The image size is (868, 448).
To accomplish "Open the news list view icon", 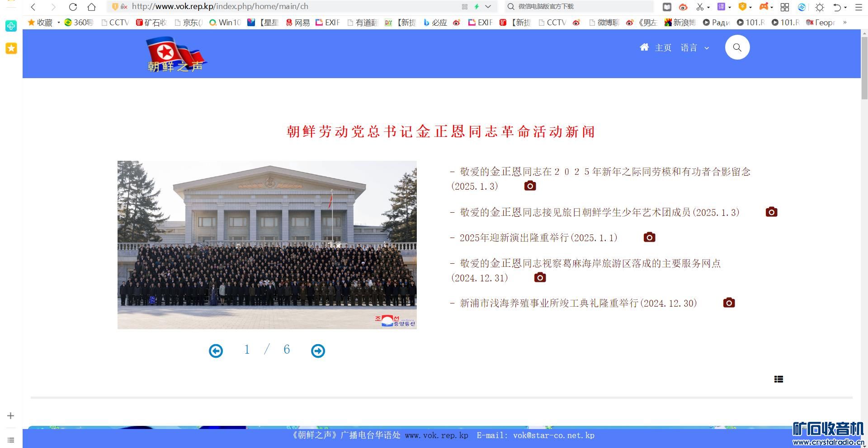I will tap(778, 379).
